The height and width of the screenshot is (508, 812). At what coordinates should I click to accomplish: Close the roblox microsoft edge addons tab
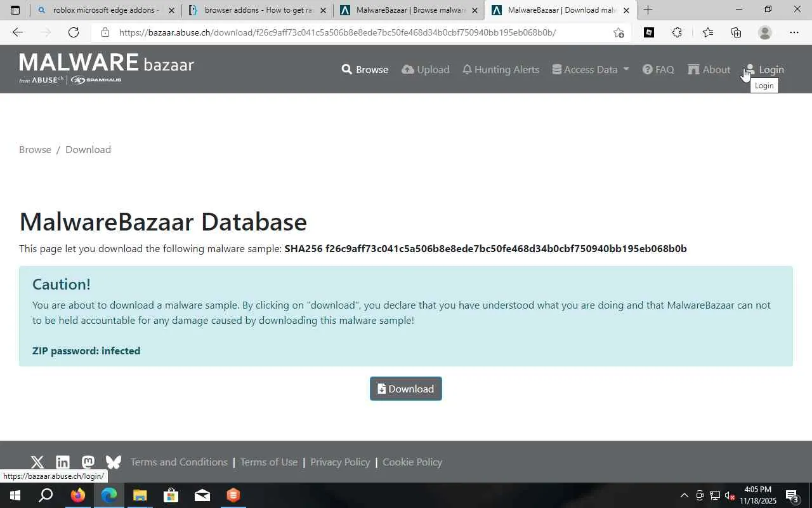coord(171,10)
